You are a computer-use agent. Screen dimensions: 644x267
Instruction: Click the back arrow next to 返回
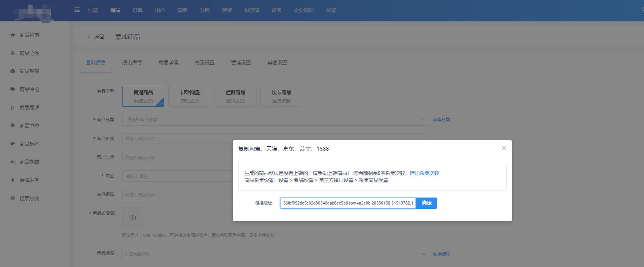(88, 37)
